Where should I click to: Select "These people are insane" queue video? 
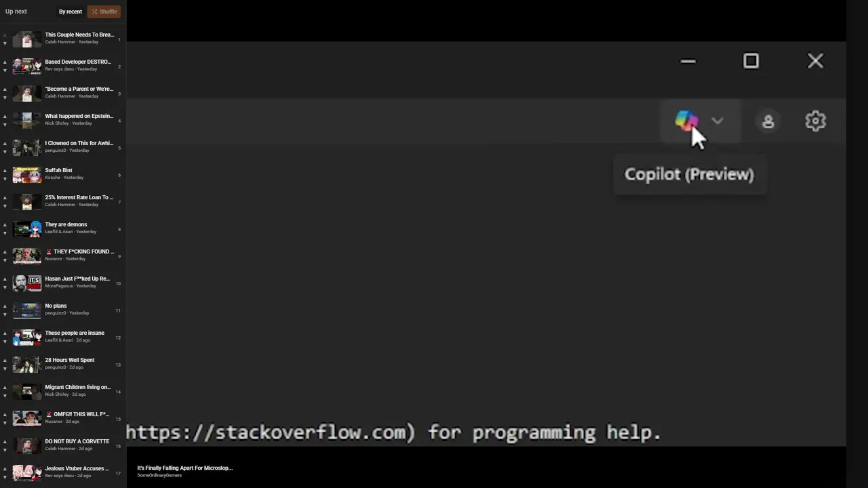(75, 333)
